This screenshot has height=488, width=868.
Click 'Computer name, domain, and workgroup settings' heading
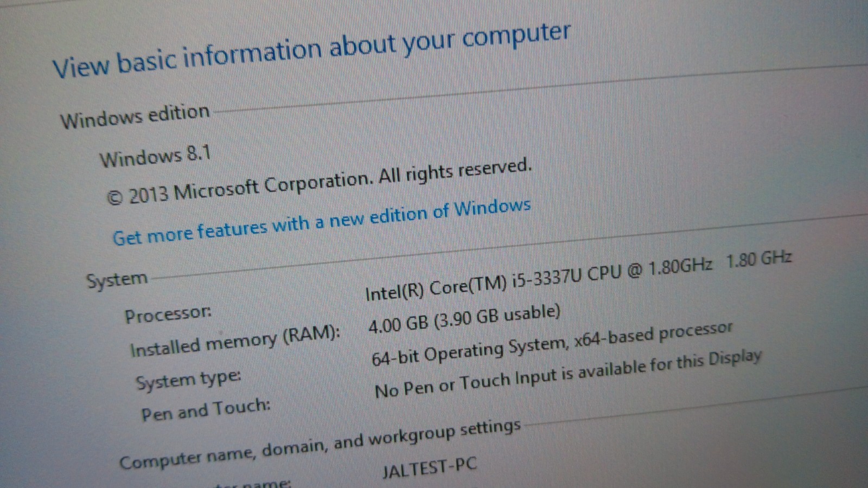tap(320, 444)
